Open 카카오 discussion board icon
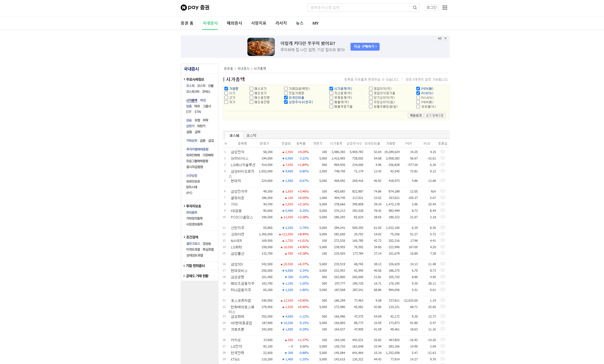Viewport: 604px width, 364px height. [x=443, y=340]
